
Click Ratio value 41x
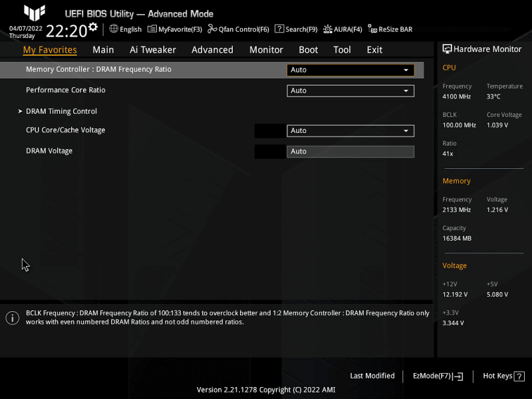point(448,154)
